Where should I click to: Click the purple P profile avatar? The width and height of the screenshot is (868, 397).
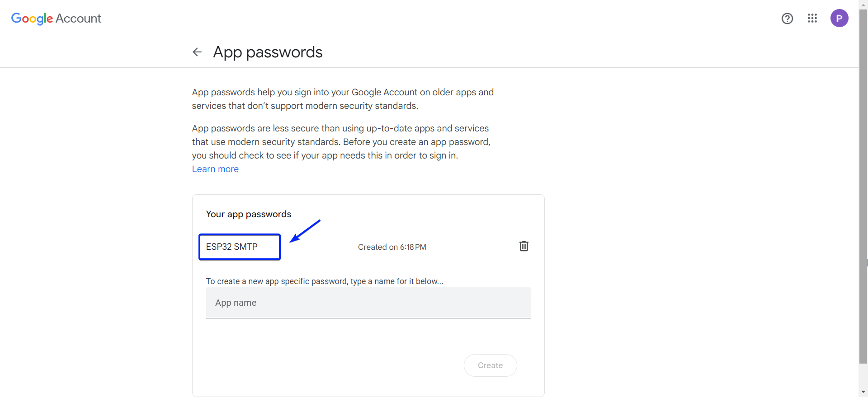pyautogui.click(x=839, y=19)
